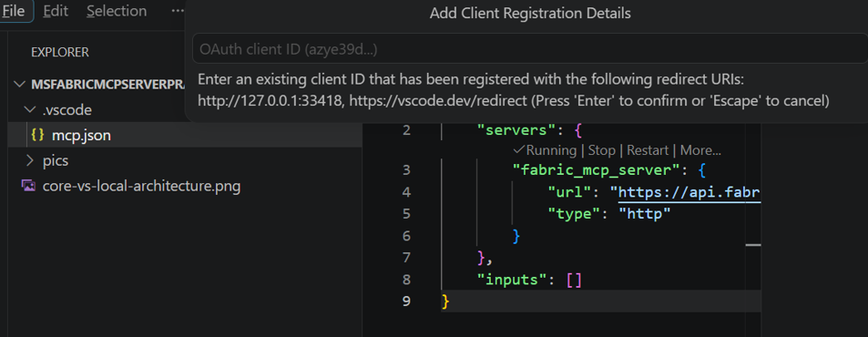Click the image icon of core-vs-local-architecture.png
The width and height of the screenshot is (868, 337).
[x=28, y=186]
